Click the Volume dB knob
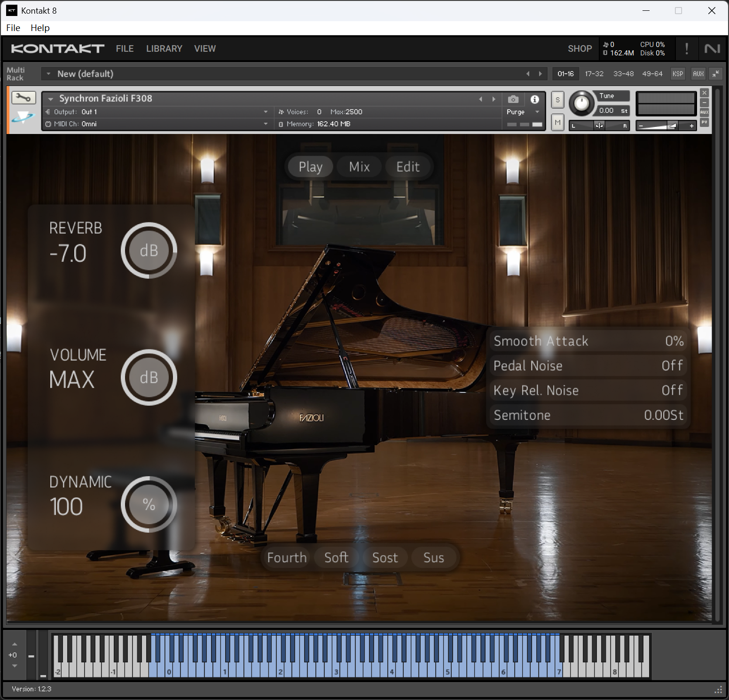The image size is (729, 700). 149,378
